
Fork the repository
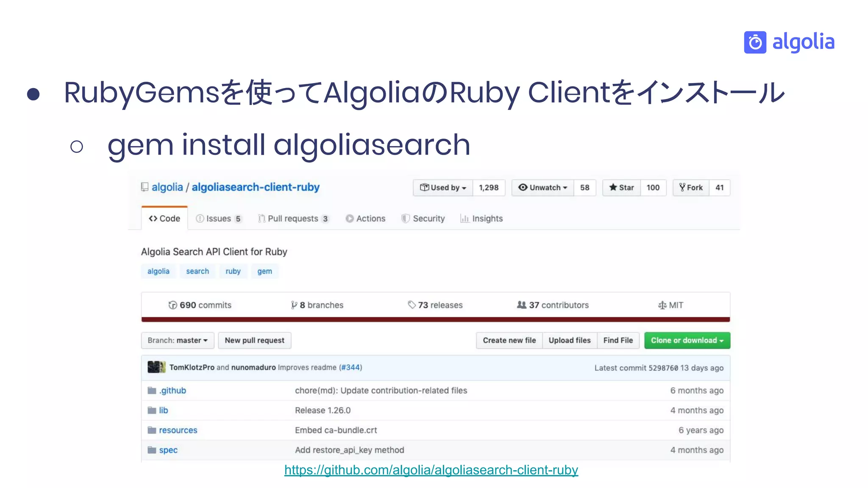[x=691, y=188]
